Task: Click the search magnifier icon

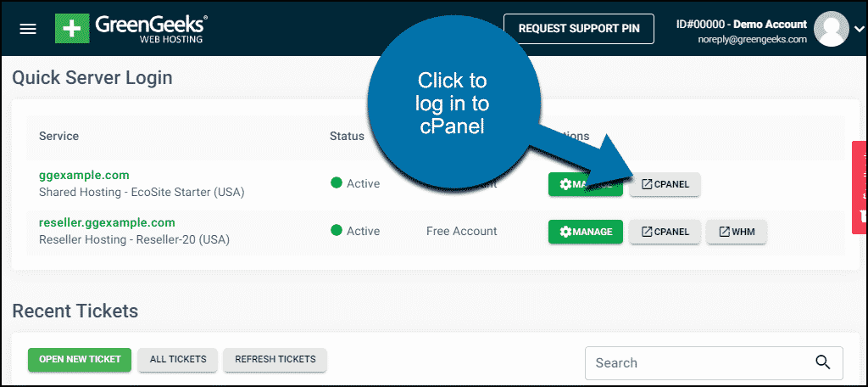Action: click(822, 362)
